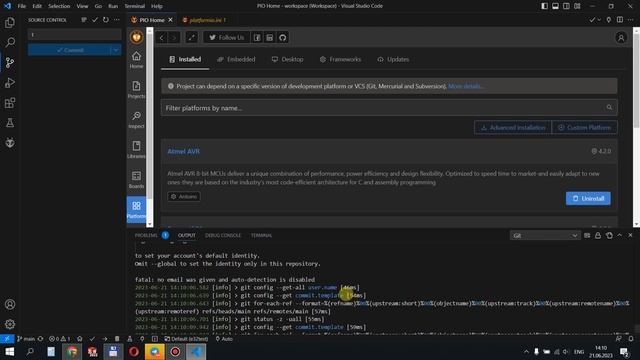The image size is (640, 360).
Task: Switch to the Frameworks tab
Action: coord(340,60)
